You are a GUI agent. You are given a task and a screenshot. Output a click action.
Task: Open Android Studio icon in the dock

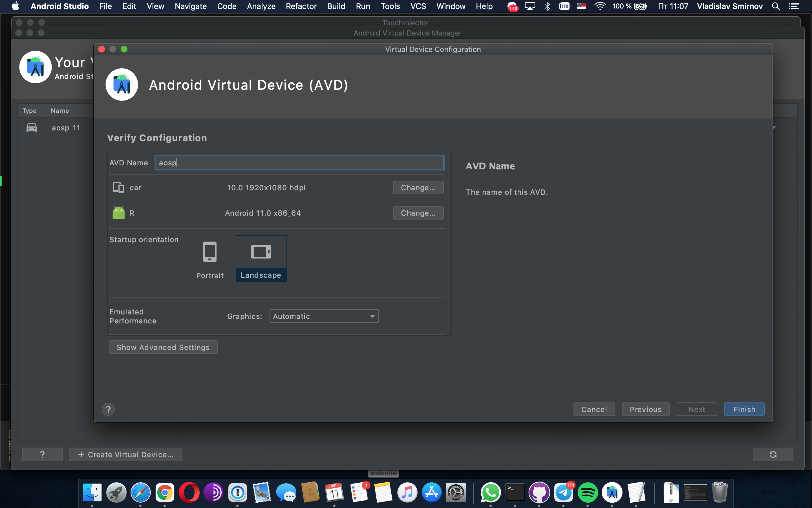click(612, 492)
